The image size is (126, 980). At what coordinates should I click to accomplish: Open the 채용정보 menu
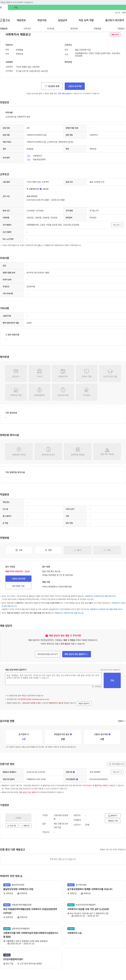(x=21, y=20)
